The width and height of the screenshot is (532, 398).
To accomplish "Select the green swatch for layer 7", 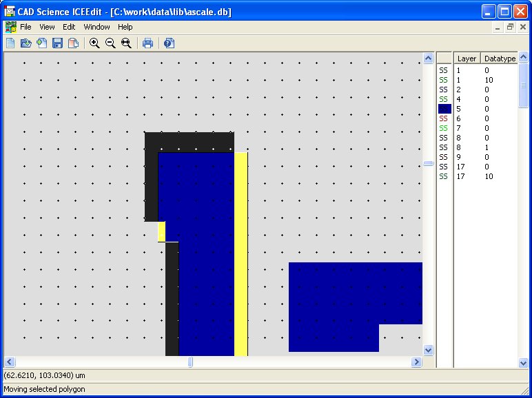I will 444,128.
